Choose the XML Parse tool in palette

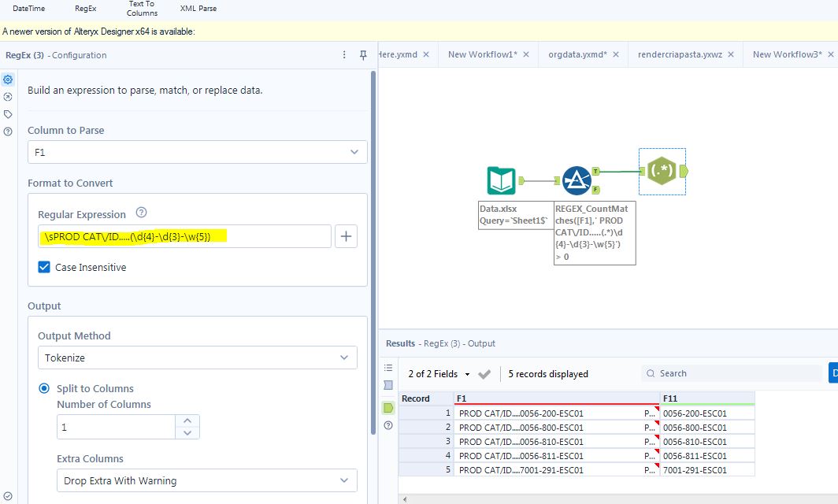198,9
